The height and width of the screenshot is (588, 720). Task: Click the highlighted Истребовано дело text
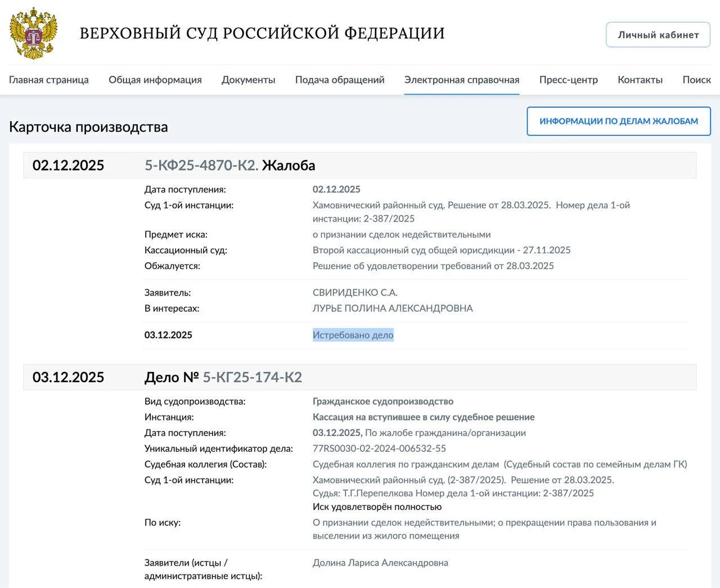(353, 335)
